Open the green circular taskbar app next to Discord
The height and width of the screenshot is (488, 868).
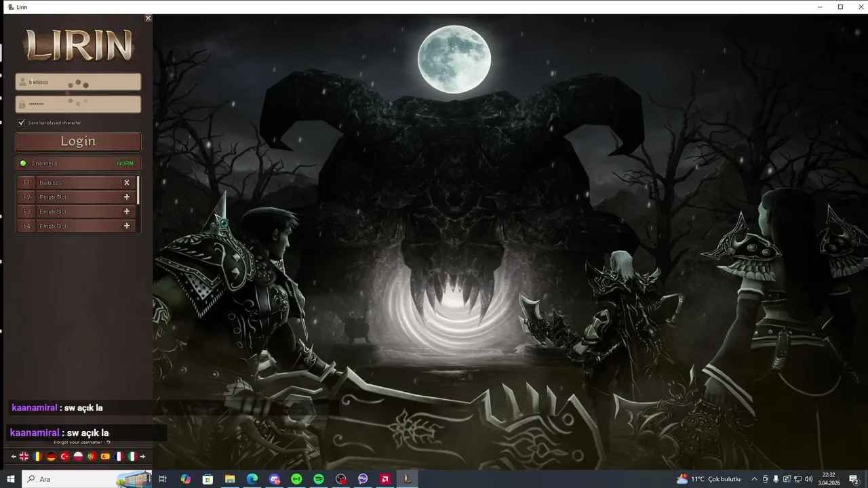coord(296,479)
